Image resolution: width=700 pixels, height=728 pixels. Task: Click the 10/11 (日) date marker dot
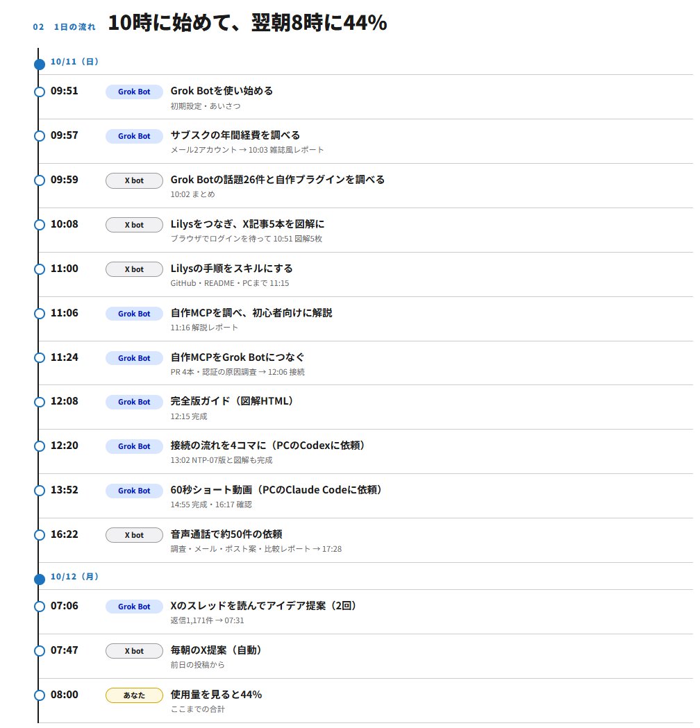coord(40,64)
